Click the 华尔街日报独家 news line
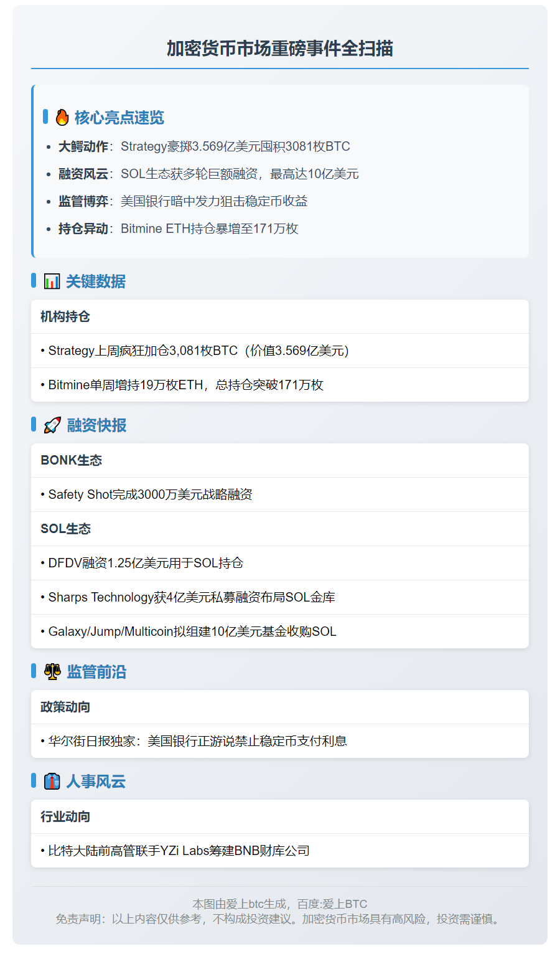Viewport: 560px width, 964px height. click(x=194, y=740)
